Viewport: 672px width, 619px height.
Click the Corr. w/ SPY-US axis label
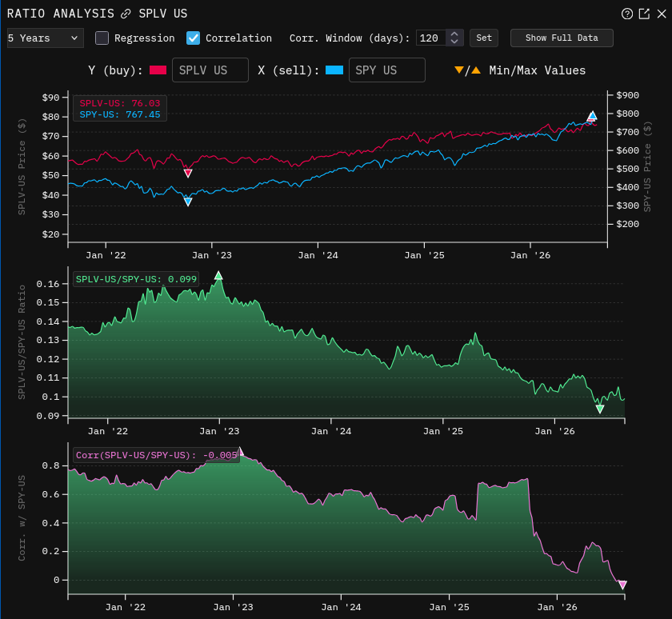point(22,518)
